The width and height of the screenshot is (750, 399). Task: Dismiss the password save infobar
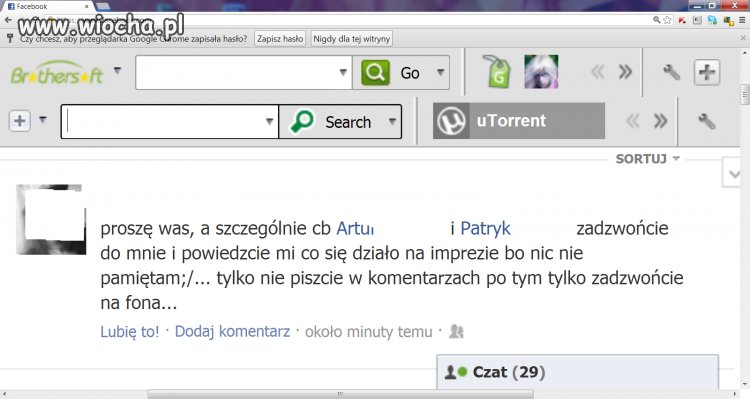(x=743, y=38)
